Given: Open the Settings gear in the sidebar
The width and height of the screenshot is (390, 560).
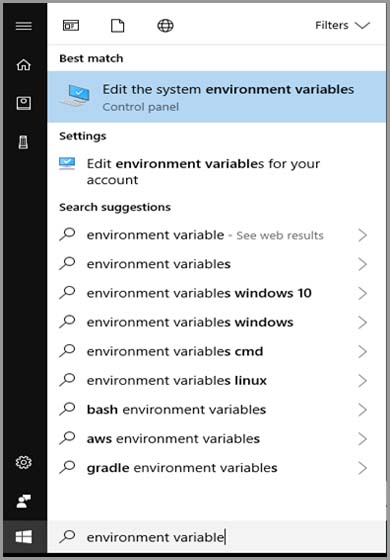Looking at the screenshot, I should click(24, 462).
